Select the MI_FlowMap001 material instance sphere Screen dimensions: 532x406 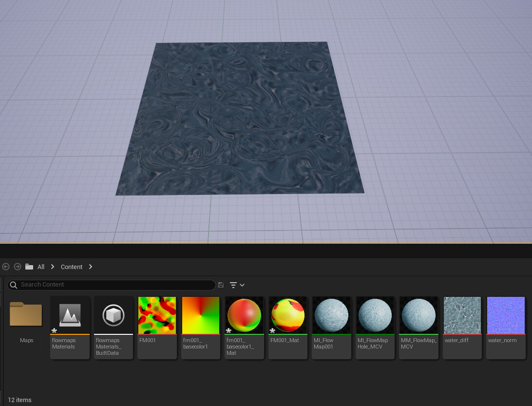(331, 315)
